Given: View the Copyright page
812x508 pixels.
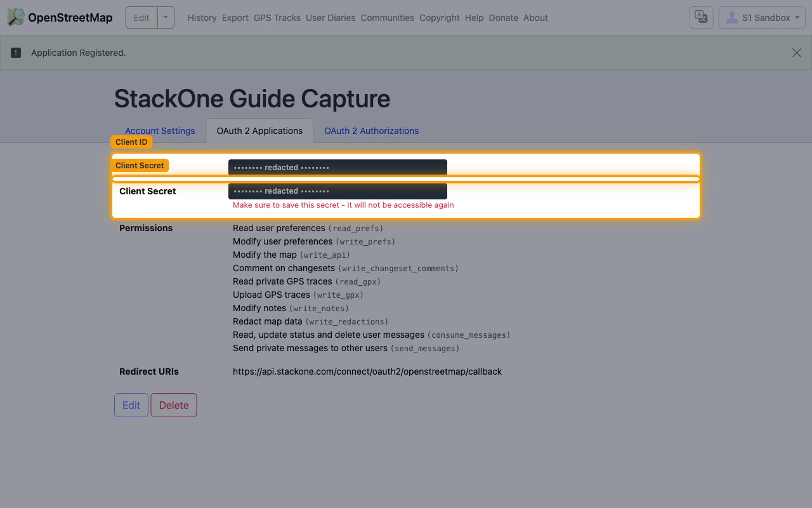Looking at the screenshot, I should (440, 18).
